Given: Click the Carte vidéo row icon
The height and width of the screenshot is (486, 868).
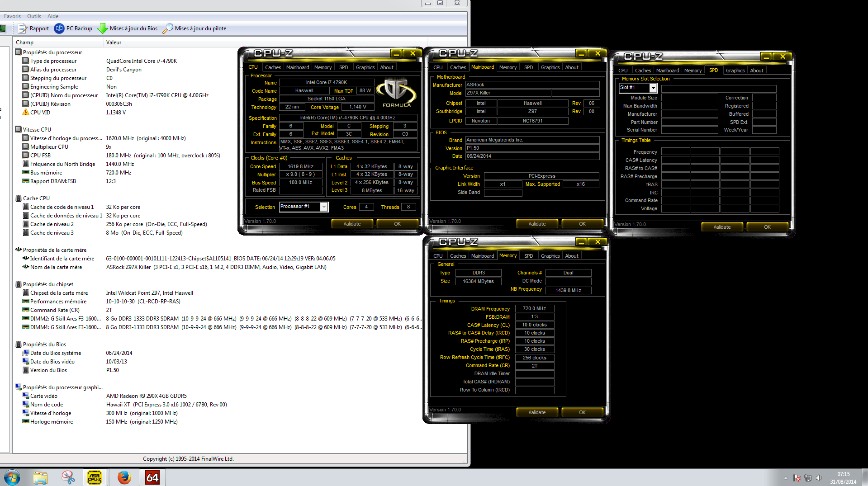Looking at the screenshot, I should click(26, 396).
